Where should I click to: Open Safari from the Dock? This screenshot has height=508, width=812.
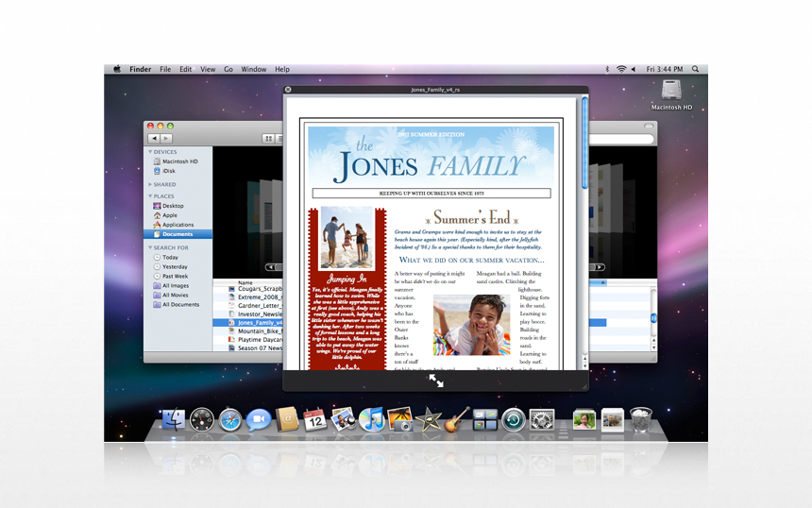tap(229, 420)
